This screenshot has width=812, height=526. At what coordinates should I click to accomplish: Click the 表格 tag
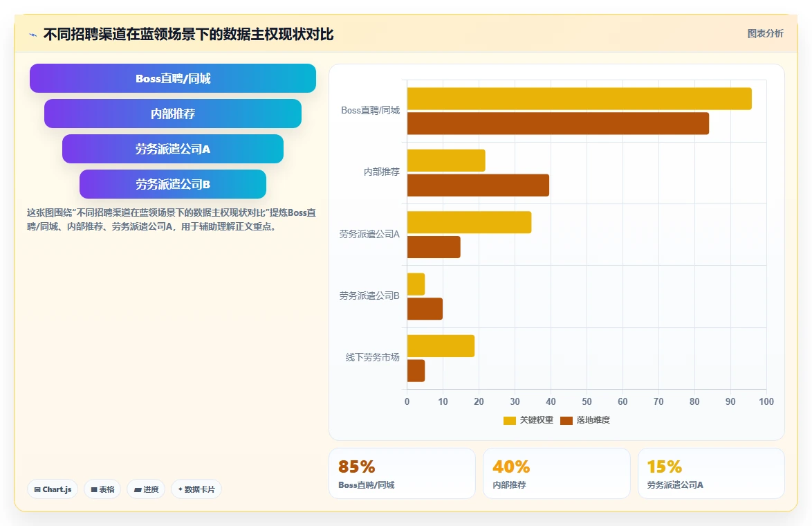102,489
